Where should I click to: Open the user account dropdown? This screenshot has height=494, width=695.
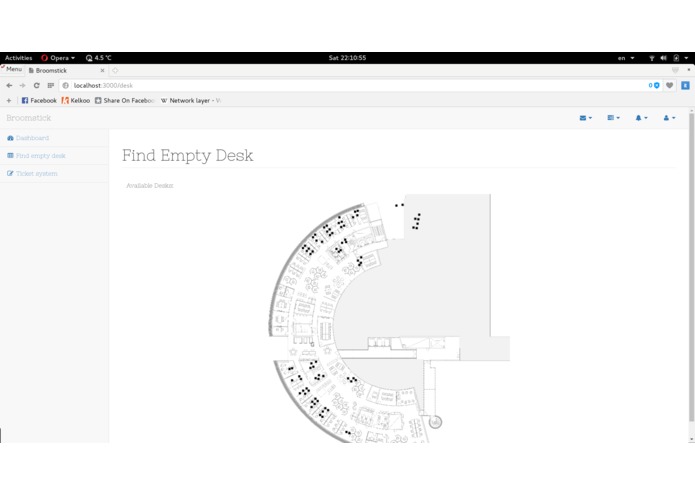(x=669, y=118)
